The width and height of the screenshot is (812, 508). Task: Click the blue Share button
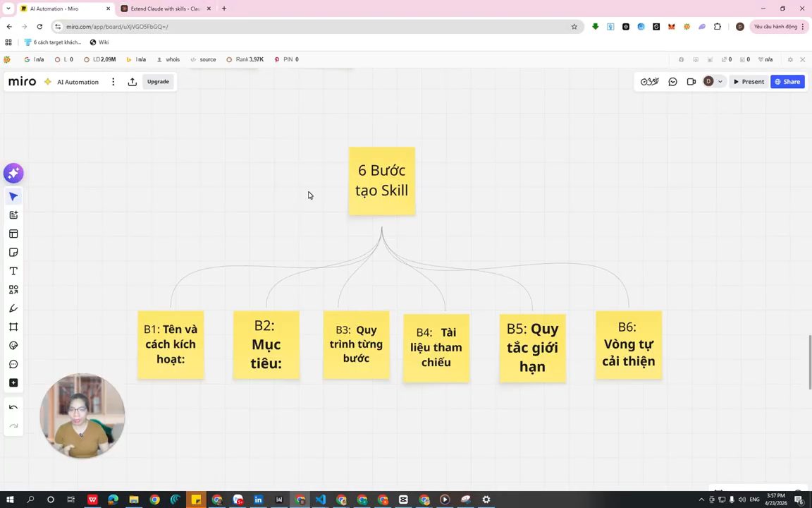[787, 82]
